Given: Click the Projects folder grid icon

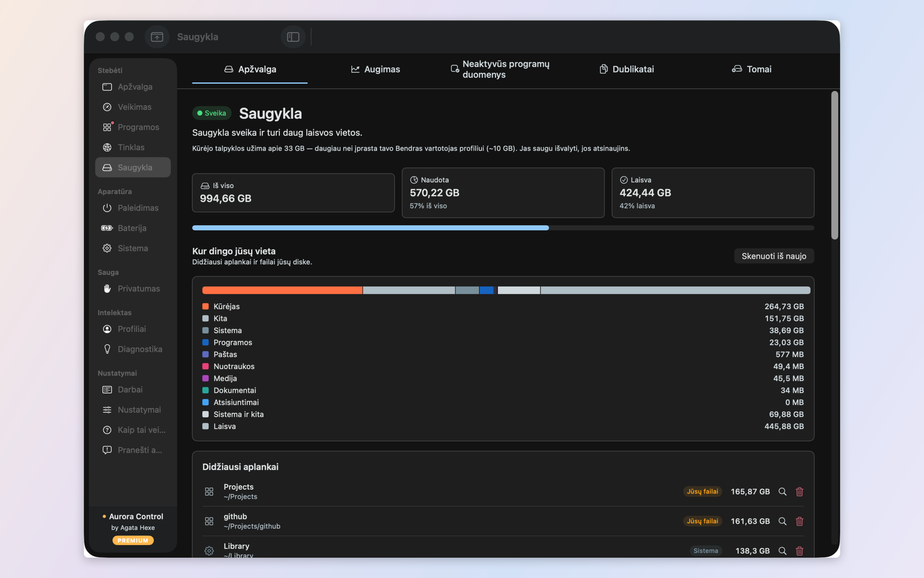Looking at the screenshot, I should [x=209, y=492].
